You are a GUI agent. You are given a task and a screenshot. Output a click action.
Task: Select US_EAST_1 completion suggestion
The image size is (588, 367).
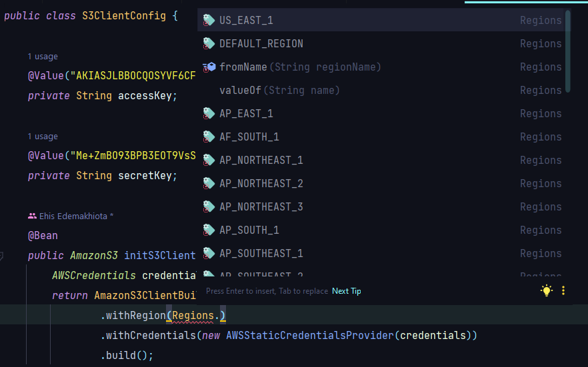(381, 20)
